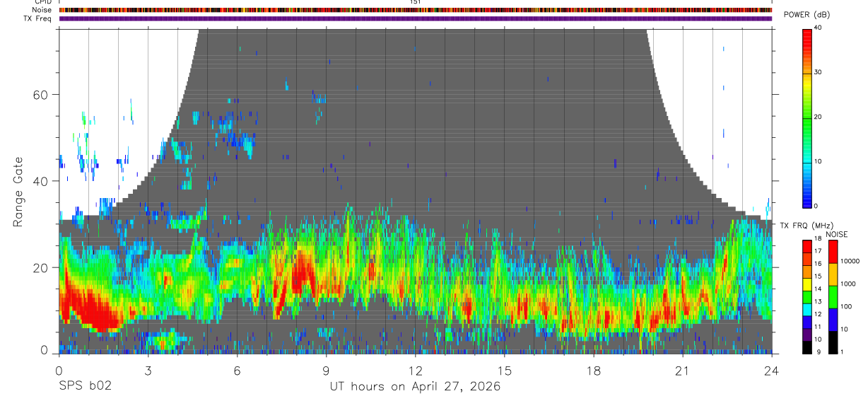Image resolution: width=868 pixels, height=401 pixels.
Task: Click the green 20 dB colorbar region
Action: click(x=807, y=117)
